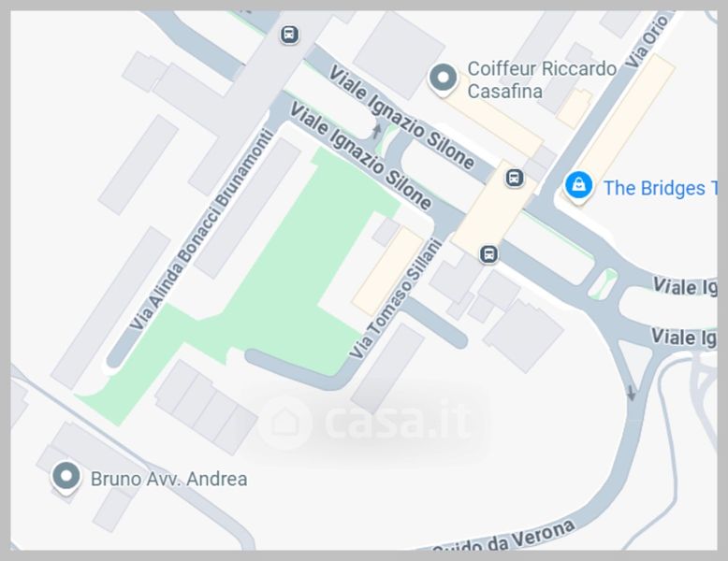Open The Bridges blue text label
This screenshot has height=561, width=728.
pos(660,188)
